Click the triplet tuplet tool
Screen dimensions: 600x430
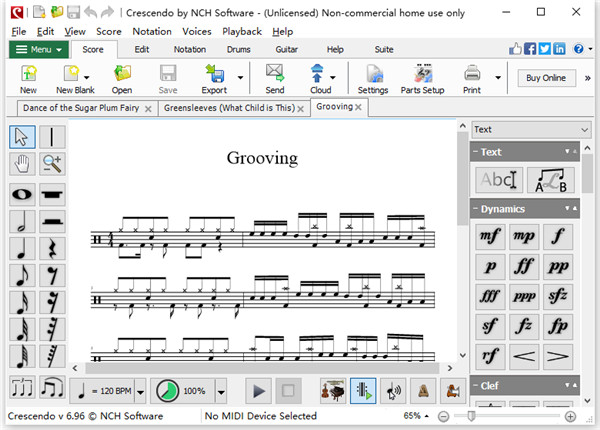(22, 387)
